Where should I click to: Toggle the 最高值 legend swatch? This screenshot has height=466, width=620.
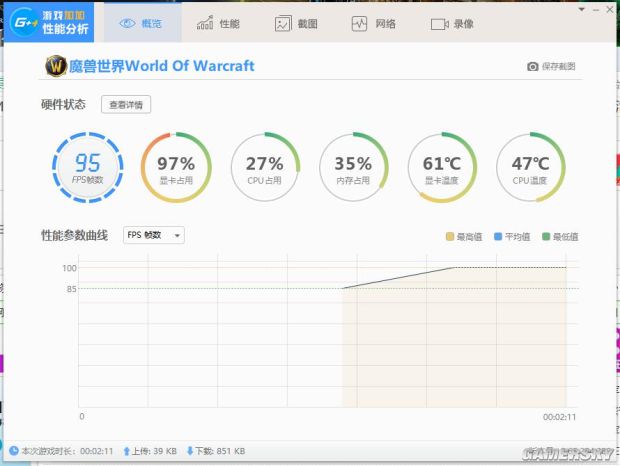[x=449, y=237]
